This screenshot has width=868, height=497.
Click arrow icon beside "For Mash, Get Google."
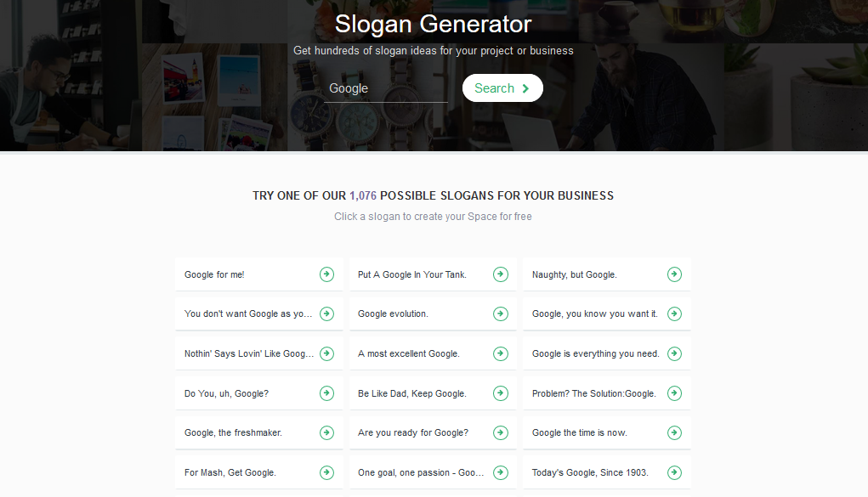pyautogui.click(x=326, y=472)
